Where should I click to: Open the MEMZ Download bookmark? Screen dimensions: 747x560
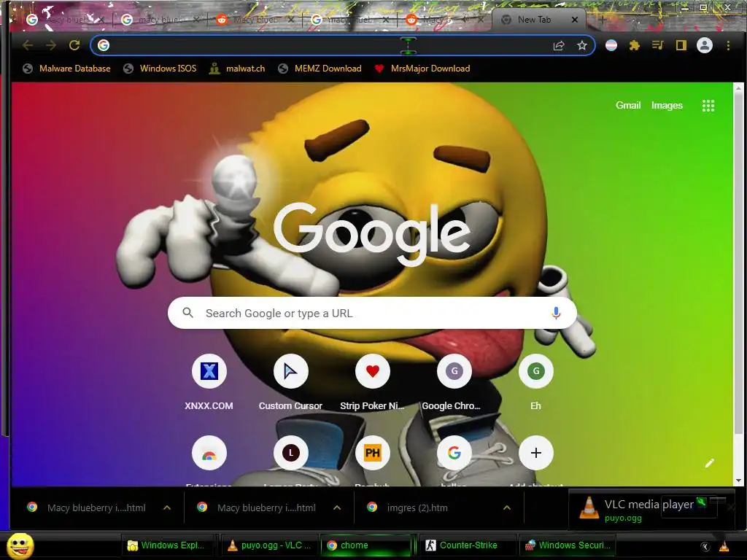click(320, 69)
